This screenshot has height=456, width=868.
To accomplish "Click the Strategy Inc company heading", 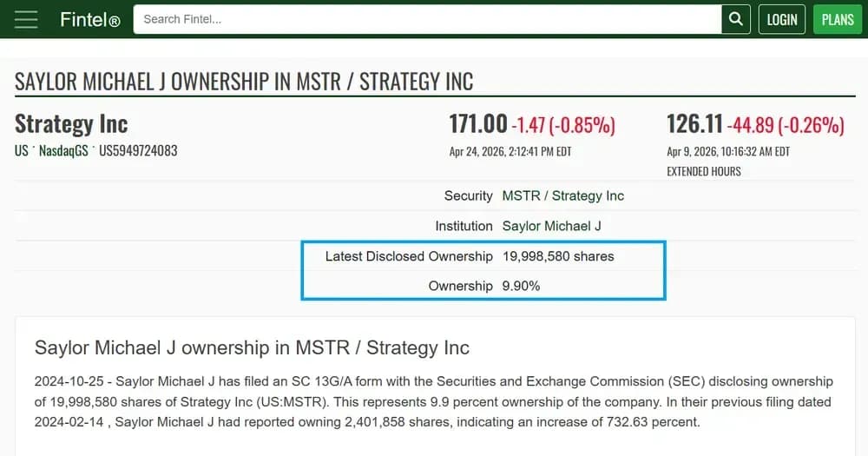I will [x=71, y=124].
